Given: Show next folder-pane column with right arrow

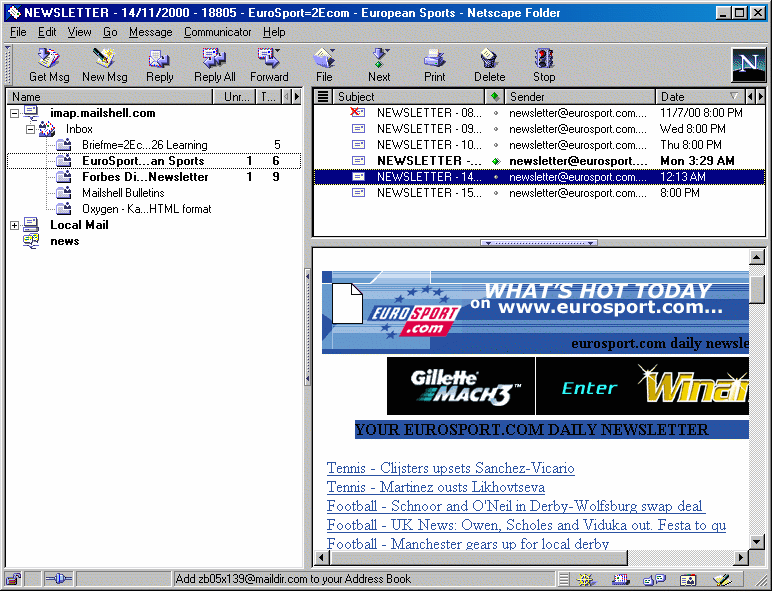Looking at the screenshot, I should tap(297, 97).
